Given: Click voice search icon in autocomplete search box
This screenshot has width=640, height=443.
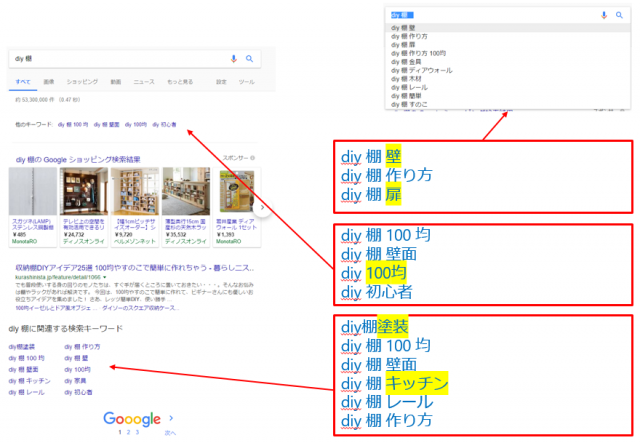Looking at the screenshot, I should point(604,15).
